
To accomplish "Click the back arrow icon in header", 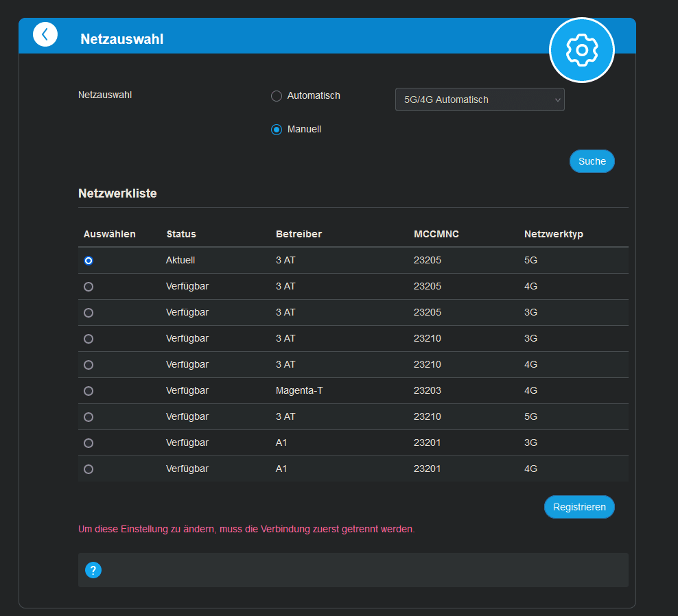I will coord(45,35).
